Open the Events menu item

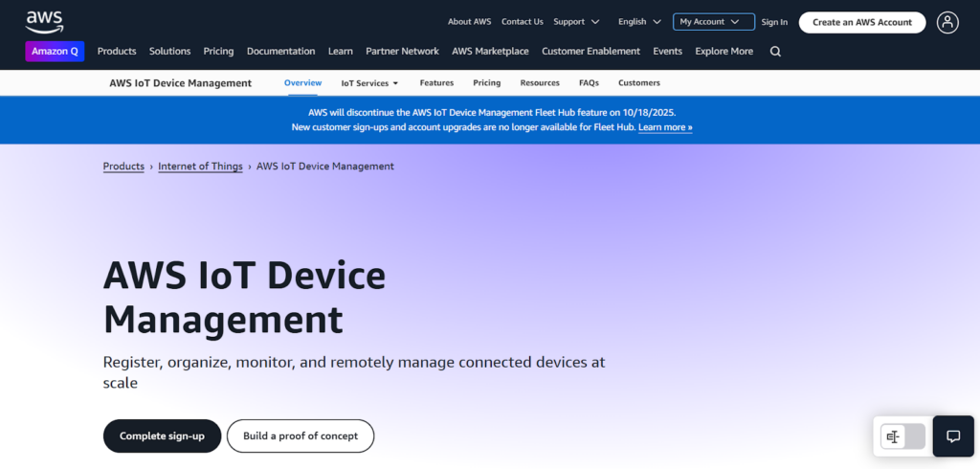[667, 52]
